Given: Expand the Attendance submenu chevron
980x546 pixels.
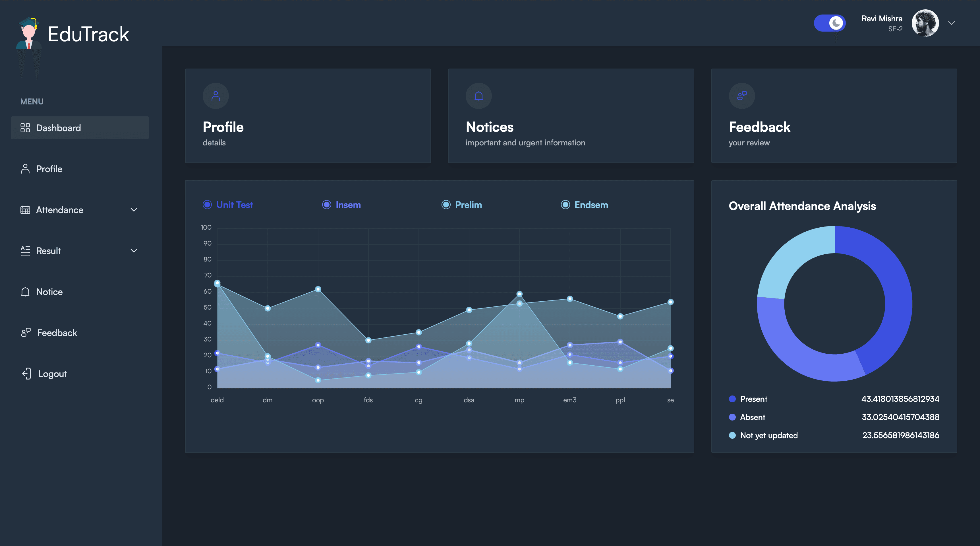Looking at the screenshot, I should [134, 210].
